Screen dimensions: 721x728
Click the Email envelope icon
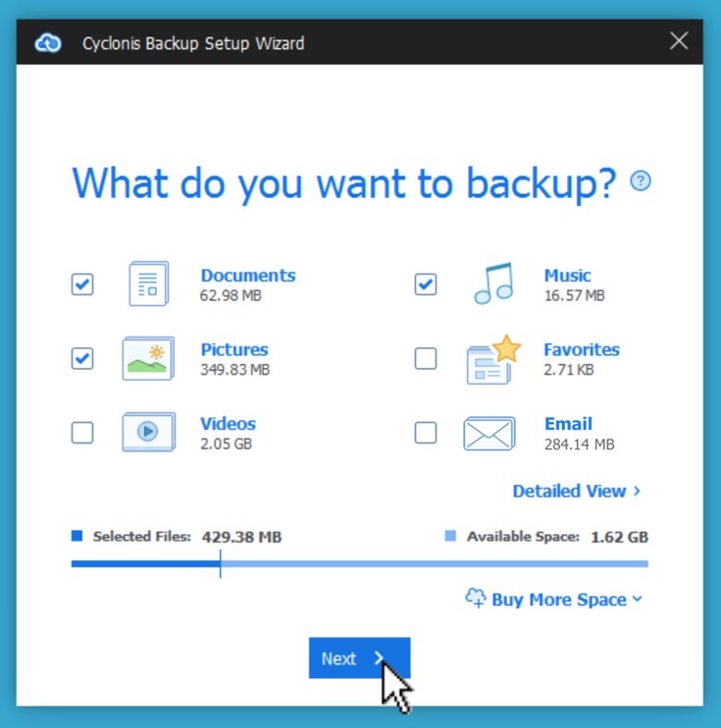(x=489, y=433)
